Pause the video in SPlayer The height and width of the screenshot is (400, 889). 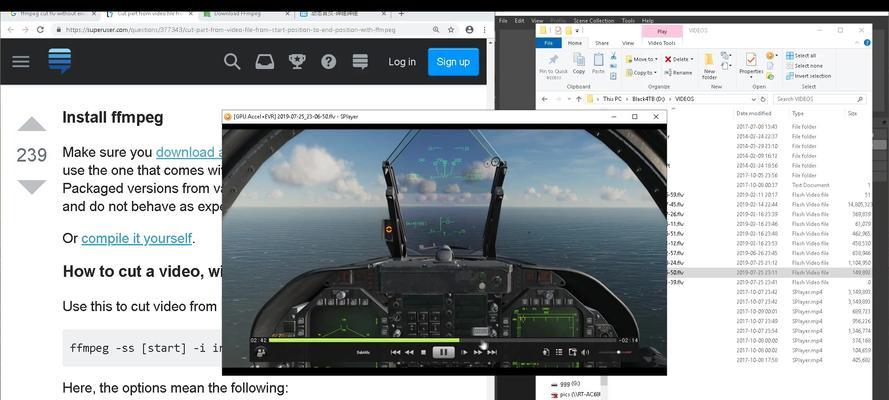[443, 352]
